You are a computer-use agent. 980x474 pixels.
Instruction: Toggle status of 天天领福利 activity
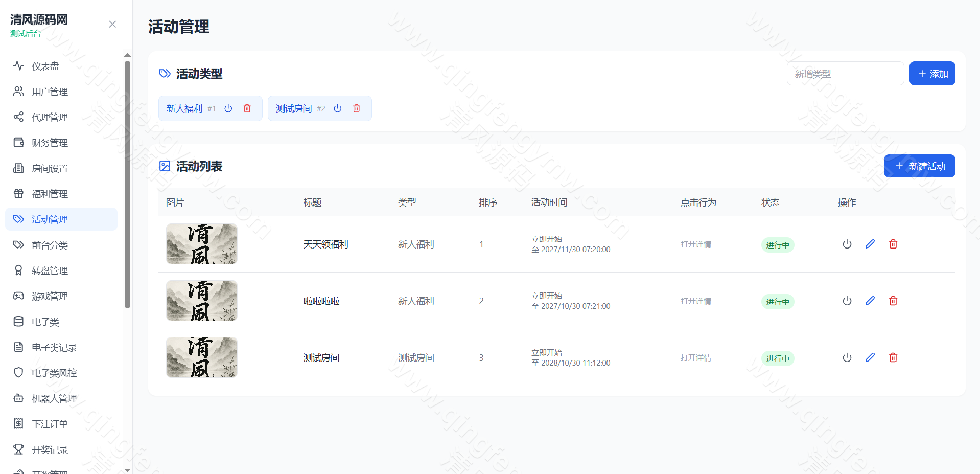coord(847,244)
